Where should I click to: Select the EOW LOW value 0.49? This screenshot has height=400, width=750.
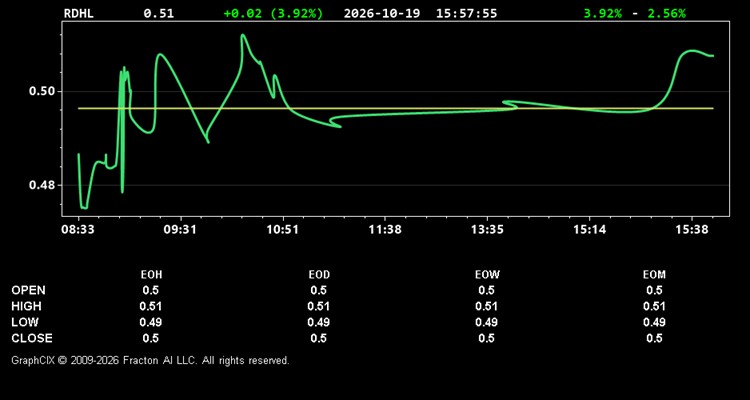pos(486,322)
